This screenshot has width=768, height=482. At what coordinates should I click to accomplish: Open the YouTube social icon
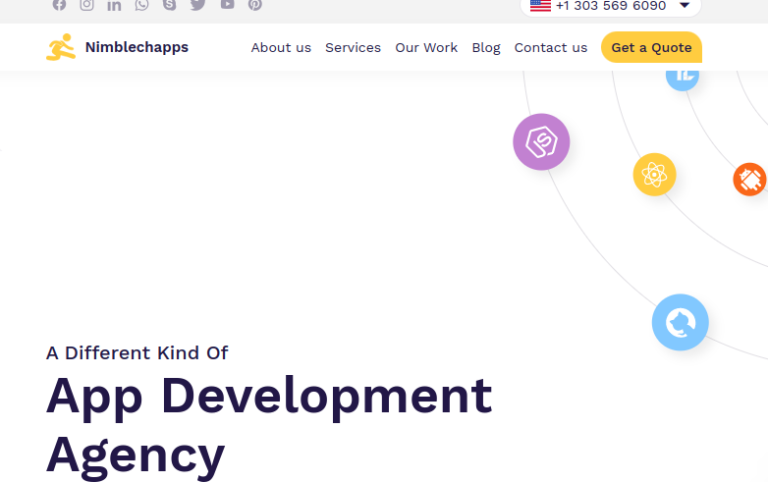[227, 4]
